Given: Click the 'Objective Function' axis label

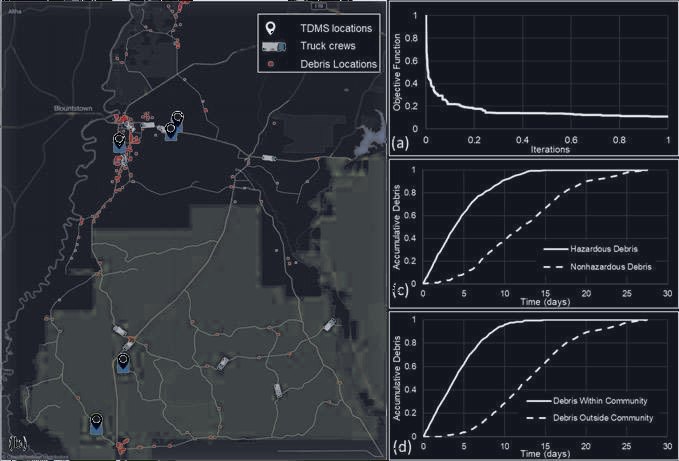Looking at the screenshot, I should click(x=397, y=72).
